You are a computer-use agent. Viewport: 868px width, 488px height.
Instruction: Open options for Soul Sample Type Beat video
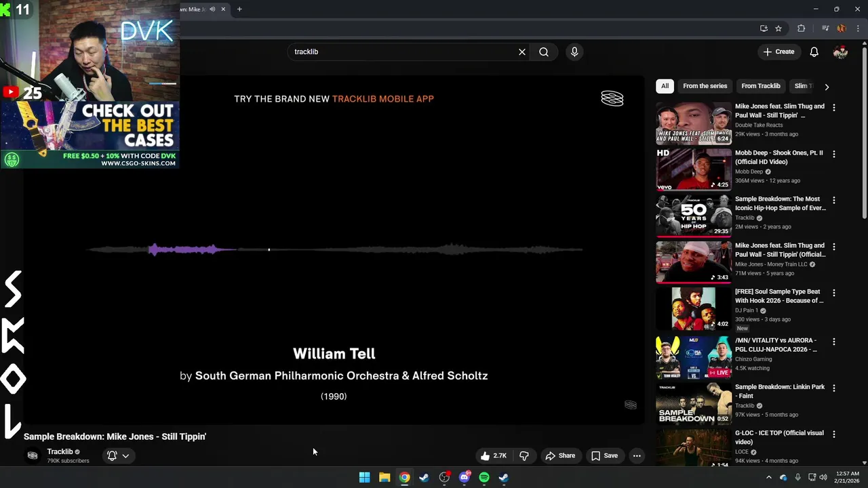834,293
